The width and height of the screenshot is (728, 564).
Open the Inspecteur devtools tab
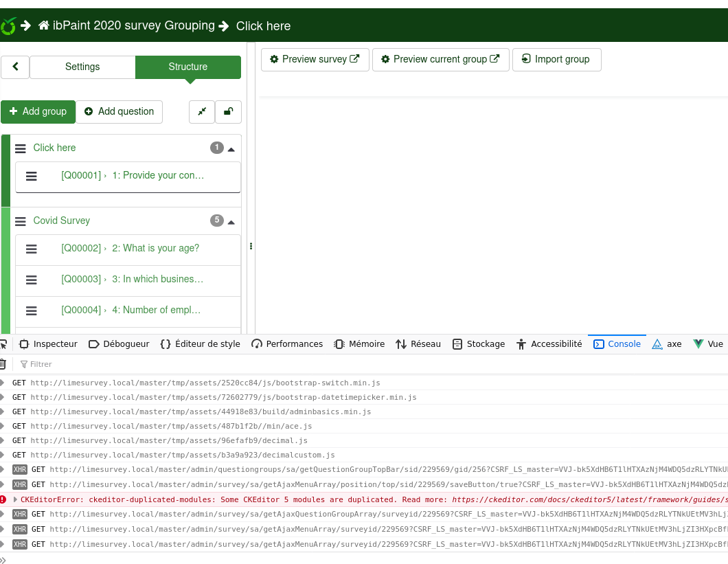click(48, 344)
